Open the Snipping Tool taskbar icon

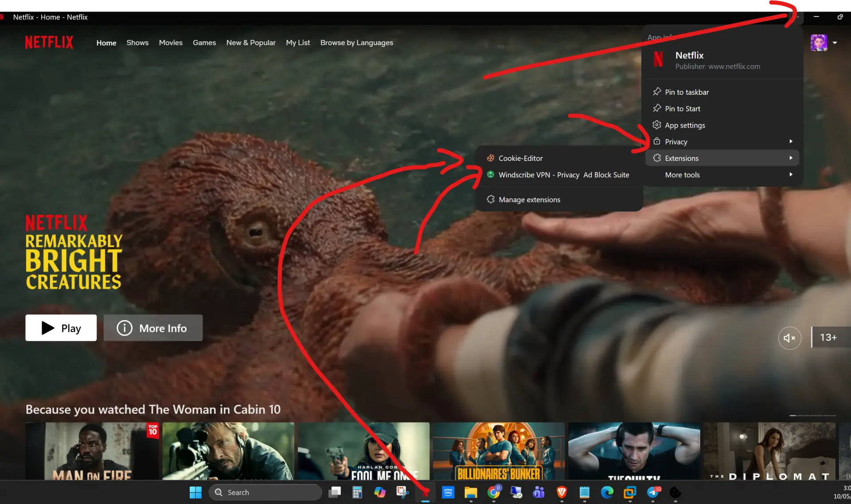click(402, 492)
